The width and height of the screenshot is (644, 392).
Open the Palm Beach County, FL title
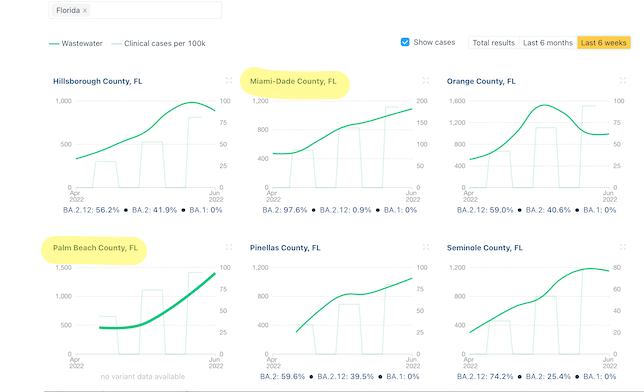(x=95, y=248)
